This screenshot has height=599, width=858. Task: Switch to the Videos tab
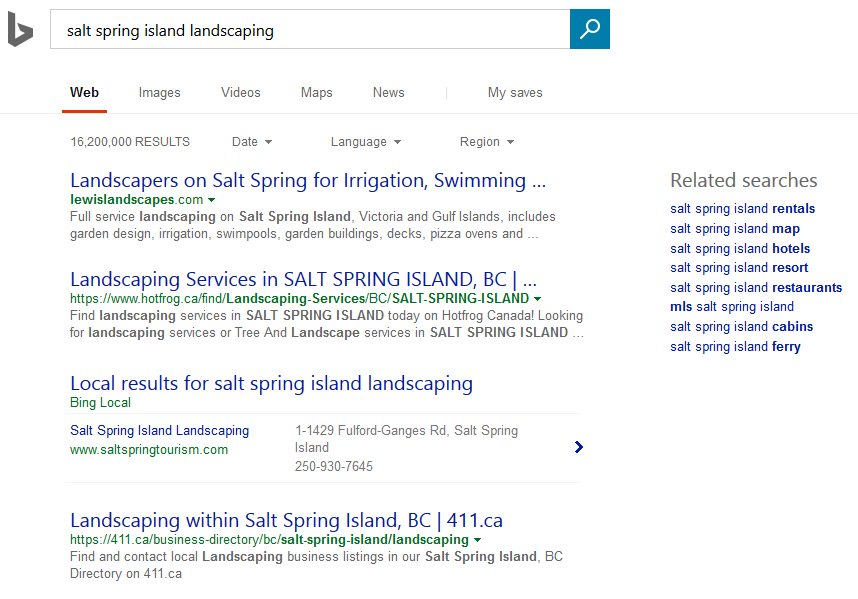241,93
